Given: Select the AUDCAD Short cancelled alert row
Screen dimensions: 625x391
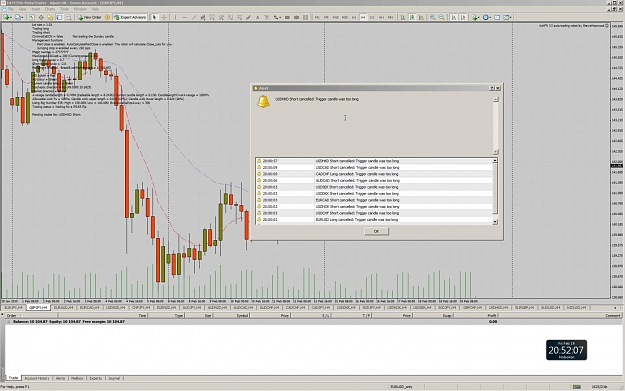Looking at the screenshot, I should coord(375,181).
